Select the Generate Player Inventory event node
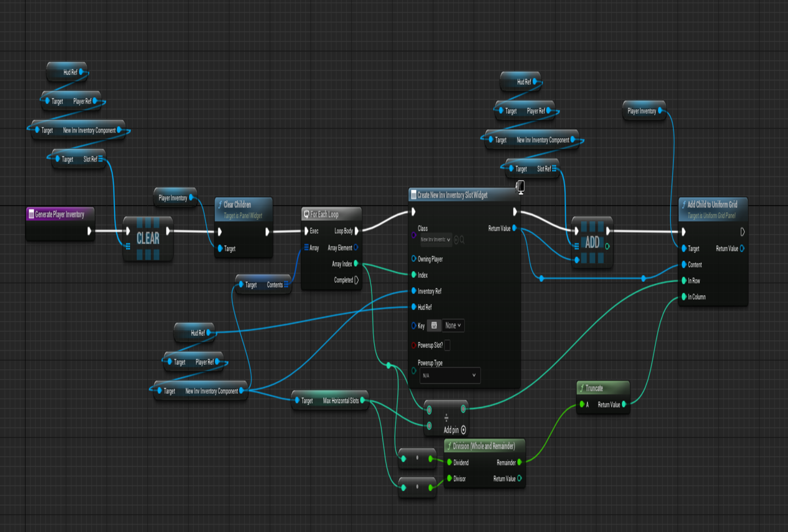 click(x=60, y=214)
